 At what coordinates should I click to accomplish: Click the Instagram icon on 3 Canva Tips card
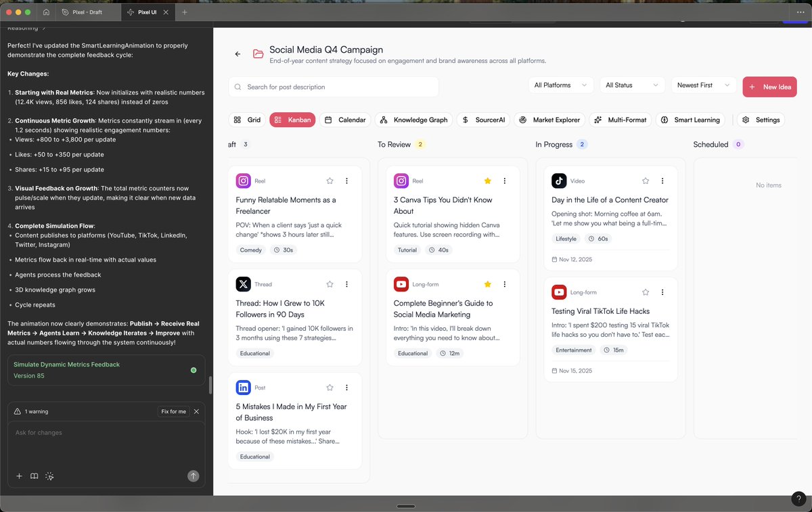[x=401, y=181]
